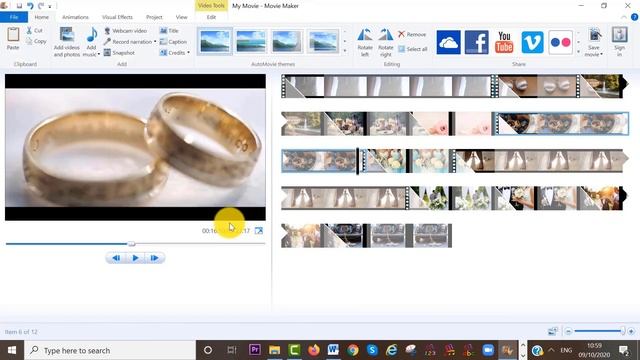
Task: Open Premiere Pro from taskbar
Action: [x=255, y=350]
